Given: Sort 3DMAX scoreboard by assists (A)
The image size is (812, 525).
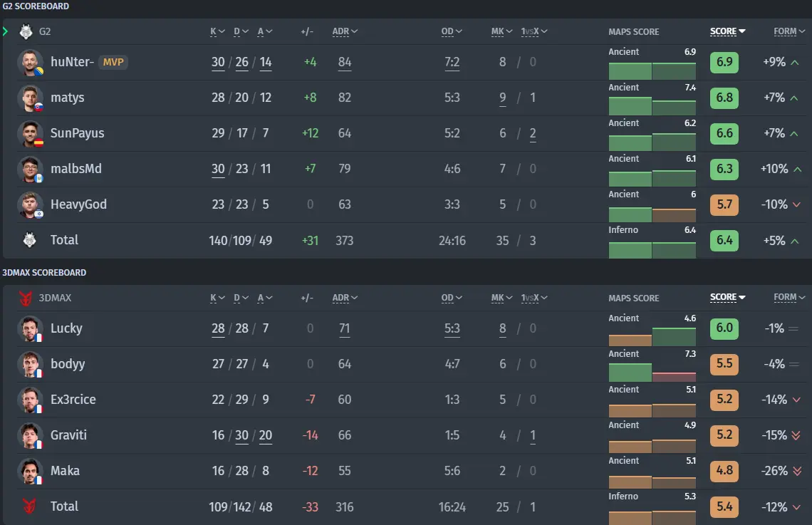Looking at the screenshot, I should tap(265, 298).
